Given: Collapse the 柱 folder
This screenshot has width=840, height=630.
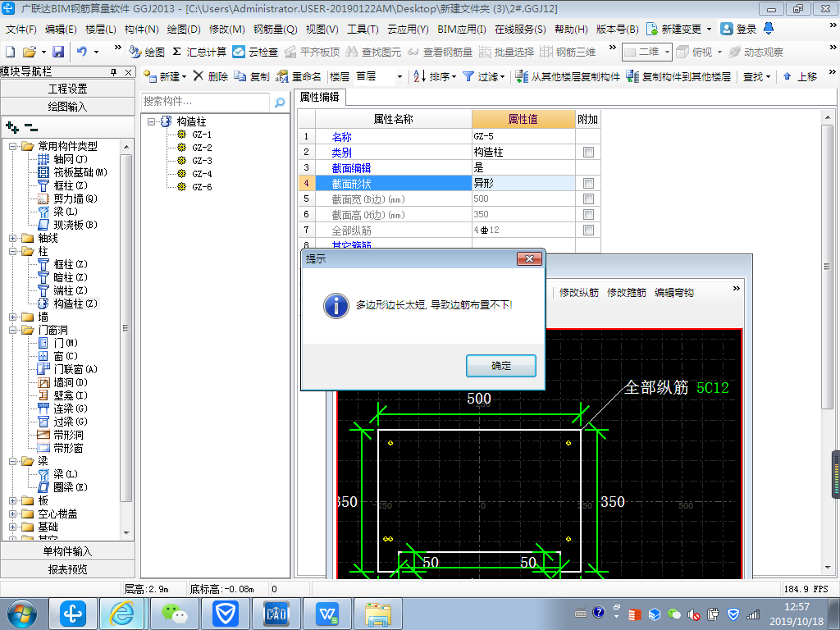Looking at the screenshot, I should (13, 251).
